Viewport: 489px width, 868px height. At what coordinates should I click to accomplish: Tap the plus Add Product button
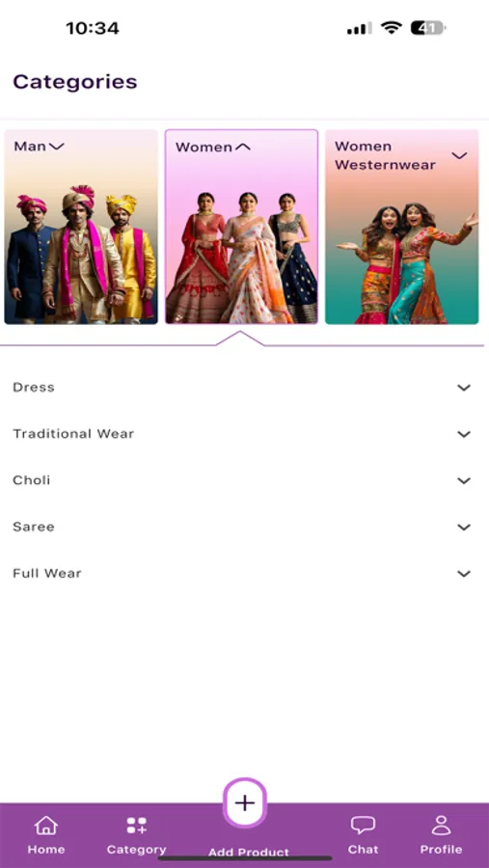click(x=245, y=802)
